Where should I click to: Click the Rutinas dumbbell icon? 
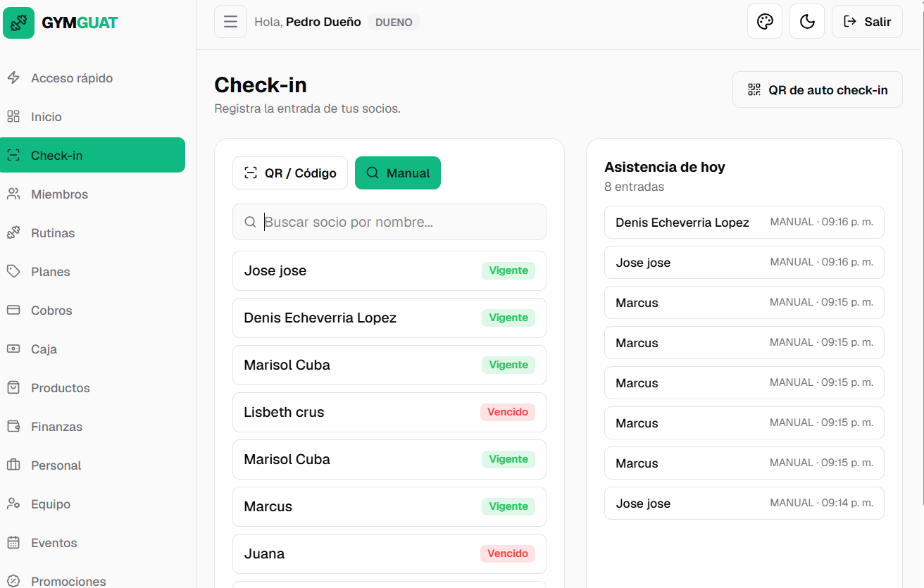pos(13,233)
